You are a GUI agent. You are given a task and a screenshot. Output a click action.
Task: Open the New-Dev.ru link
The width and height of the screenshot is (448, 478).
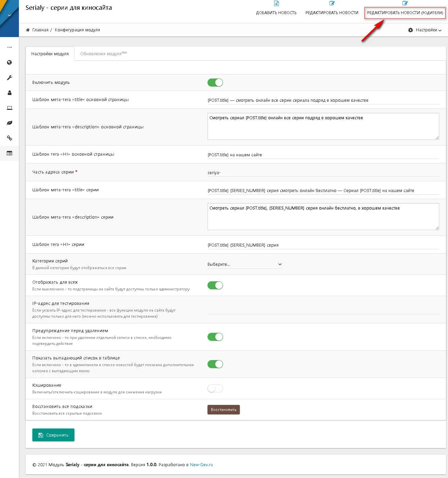click(201, 465)
